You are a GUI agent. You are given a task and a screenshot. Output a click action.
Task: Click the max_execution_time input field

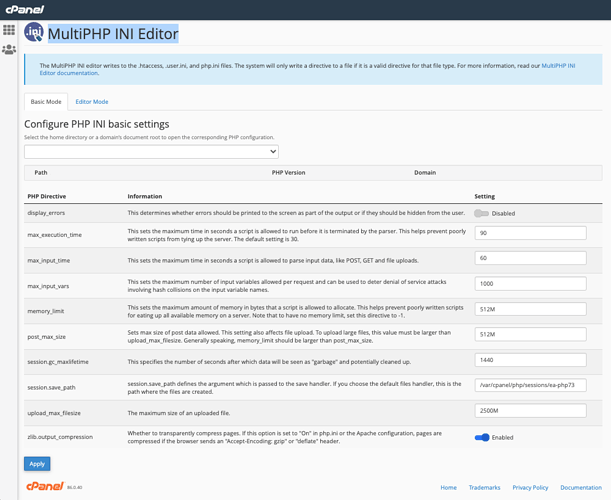530,233
